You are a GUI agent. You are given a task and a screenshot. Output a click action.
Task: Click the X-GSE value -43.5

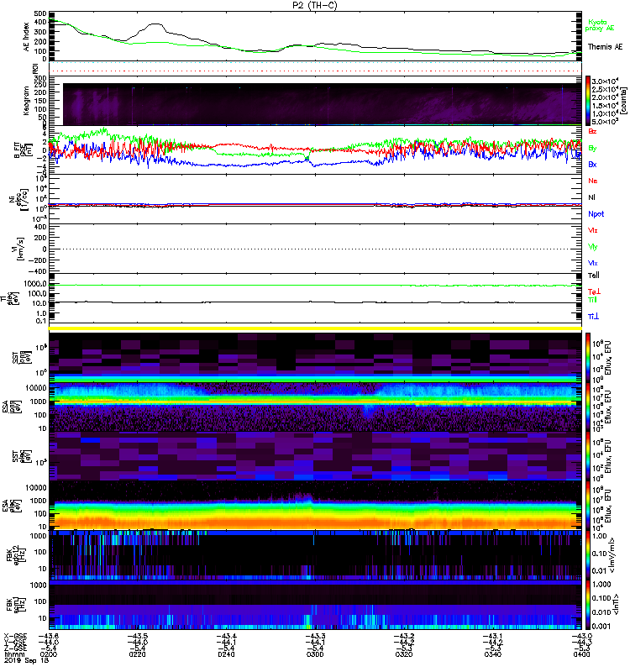coord(138,636)
